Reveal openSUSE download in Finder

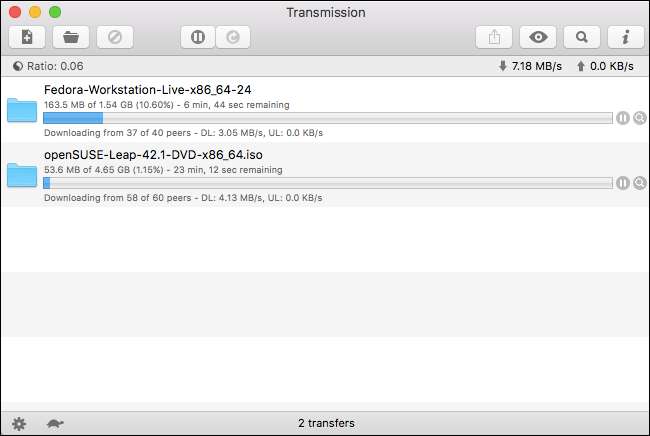coord(639,183)
